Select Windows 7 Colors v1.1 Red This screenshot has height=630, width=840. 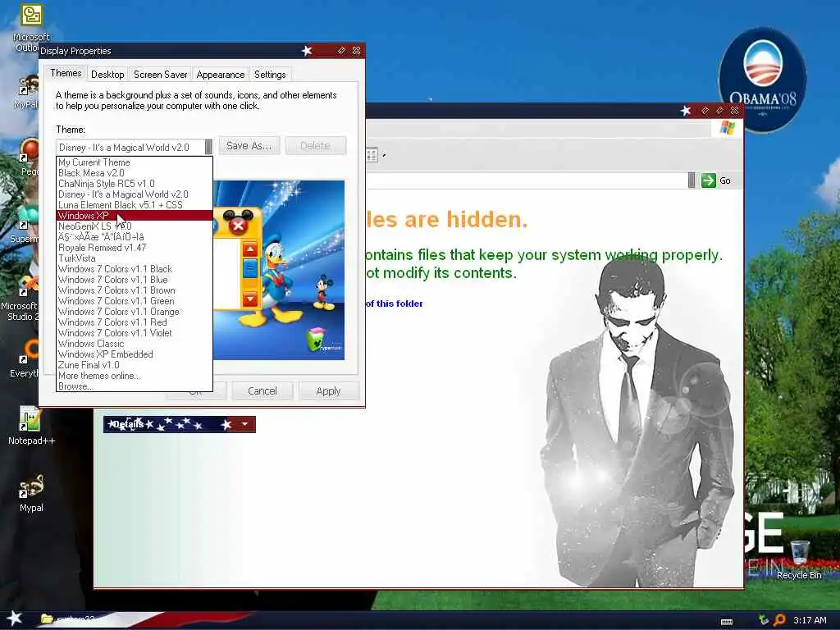(135, 322)
